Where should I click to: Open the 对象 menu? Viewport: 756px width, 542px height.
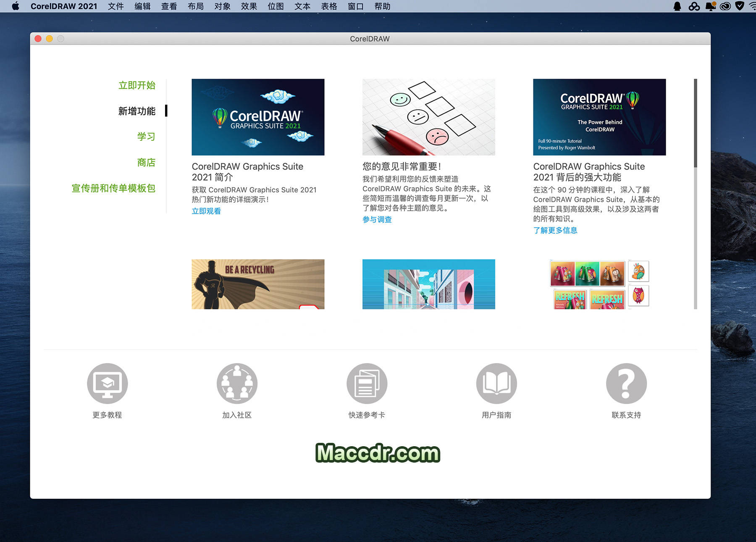(222, 6)
